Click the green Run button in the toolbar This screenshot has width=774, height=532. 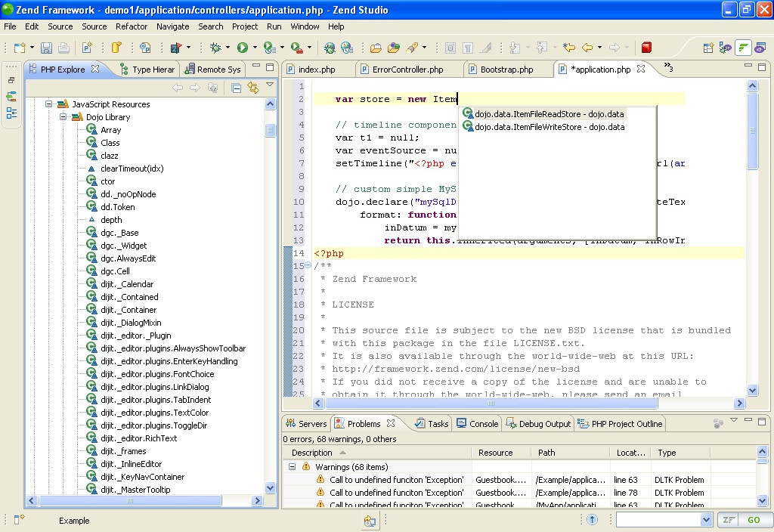click(243, 48)
